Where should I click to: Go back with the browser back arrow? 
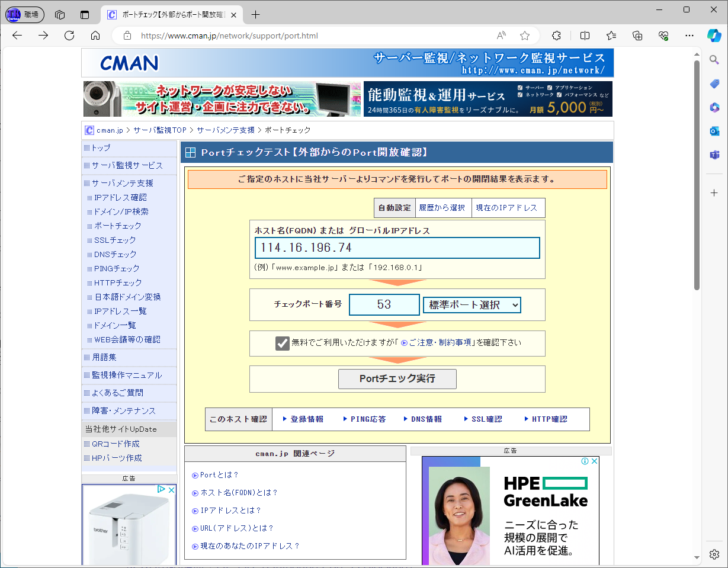click(17, 36)
